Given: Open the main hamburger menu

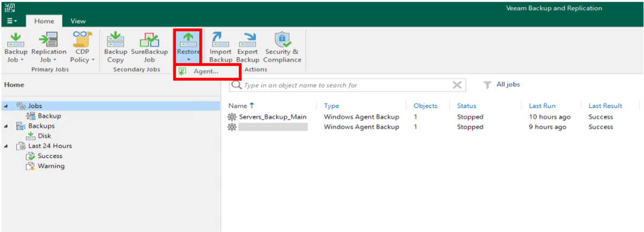Looking at the screenshot, I should pyautogui.click(x=12, y=21).
